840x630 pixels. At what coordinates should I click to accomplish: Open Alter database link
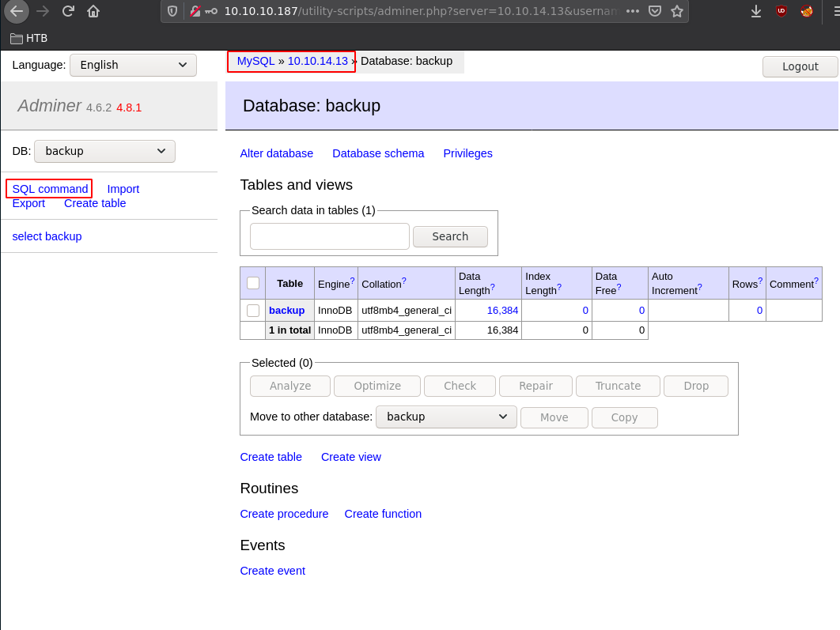276,153
